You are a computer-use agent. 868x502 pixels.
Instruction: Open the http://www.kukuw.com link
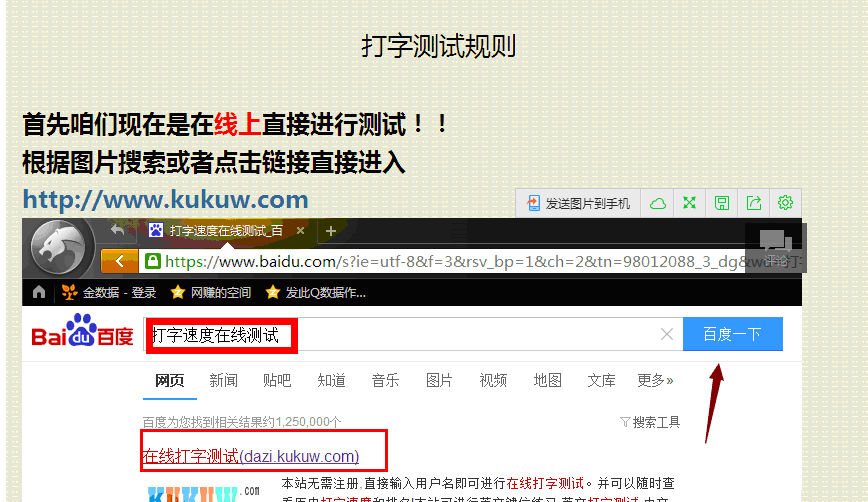pos(166,199)
